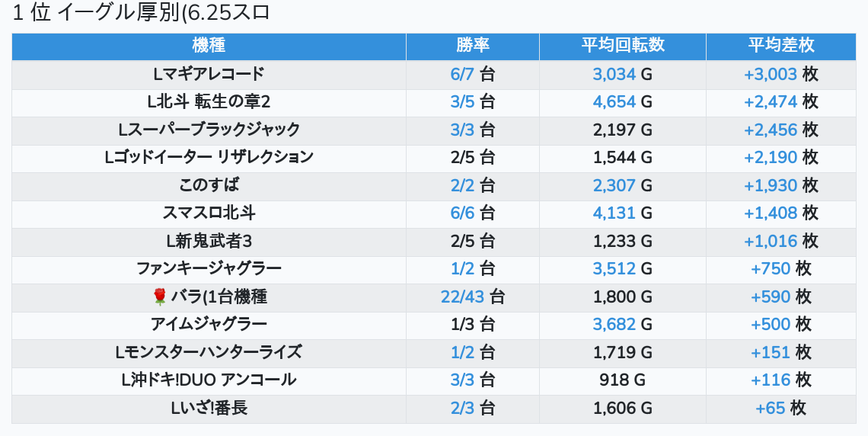Click the +3,003 average difference value

[771, 74]
